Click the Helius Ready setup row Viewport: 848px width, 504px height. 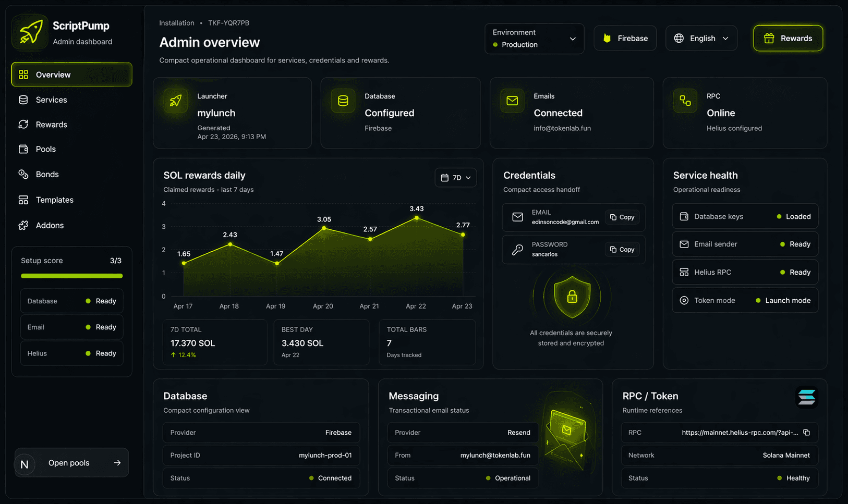coord(71,353)
